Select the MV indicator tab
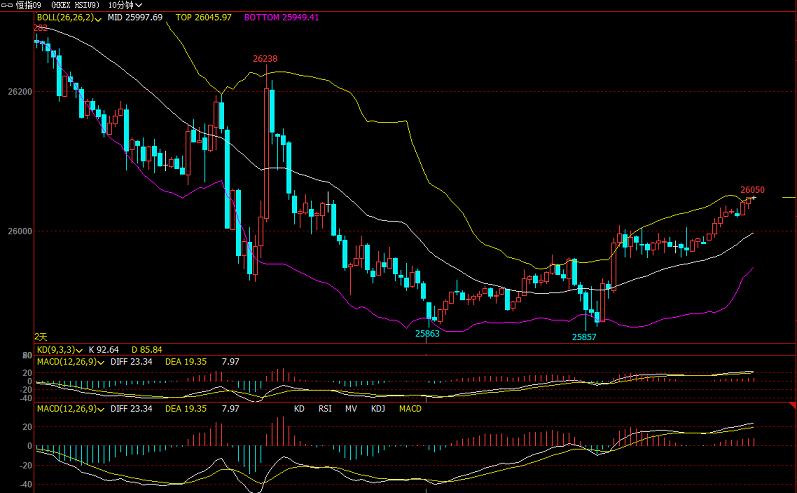 pyautogui.click(x=351, y=409)
